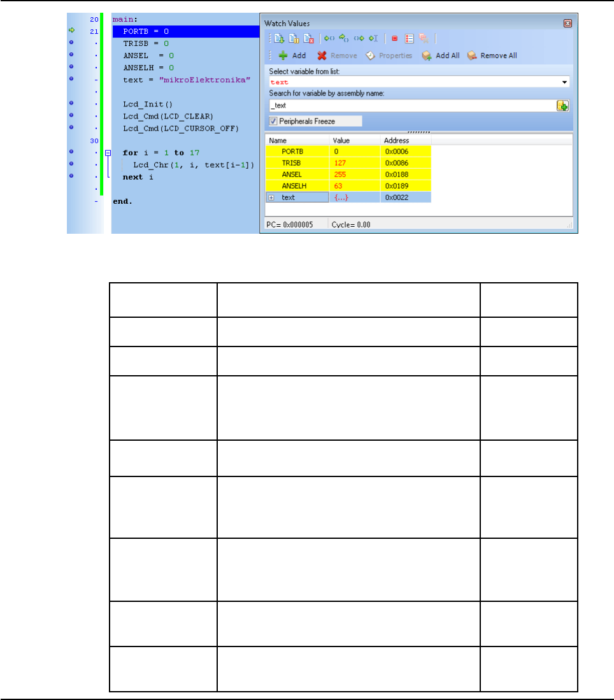Click the Stop Debugger icon
The image size is (614, 700).
[308, 38]
